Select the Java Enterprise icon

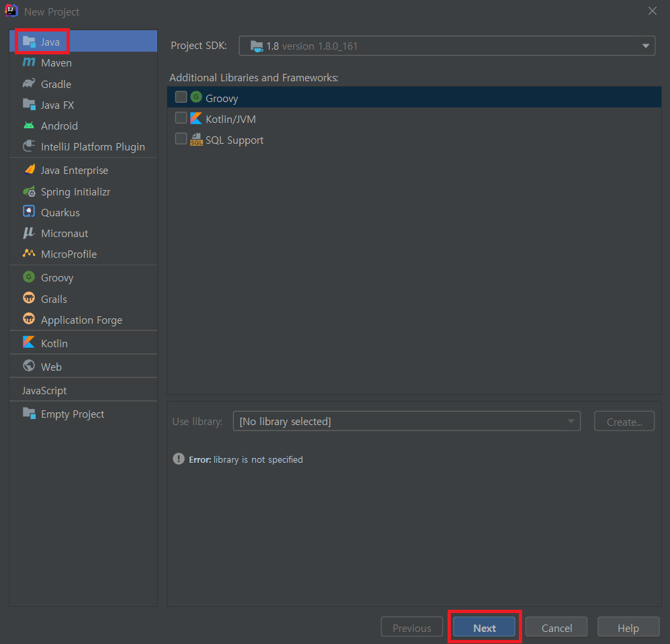[x=30, y=169]
